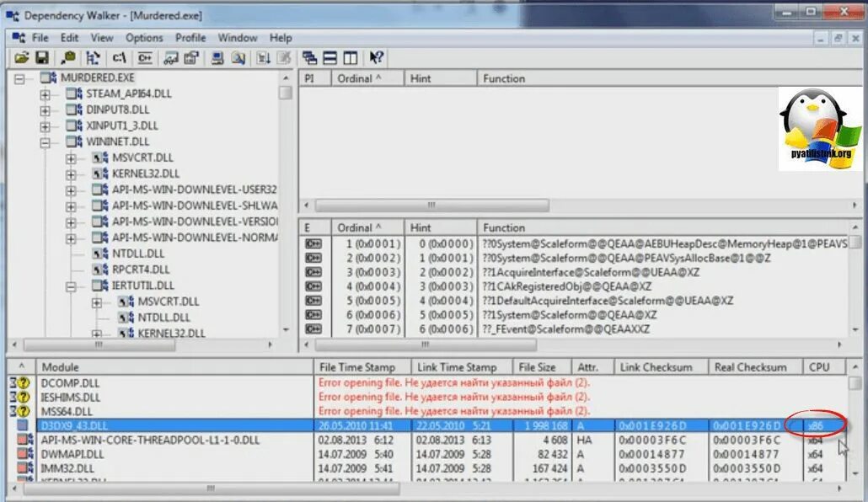Expand the DINPUT8.DLL tree node
The image size is (868, 502).
tap(46, 110)
